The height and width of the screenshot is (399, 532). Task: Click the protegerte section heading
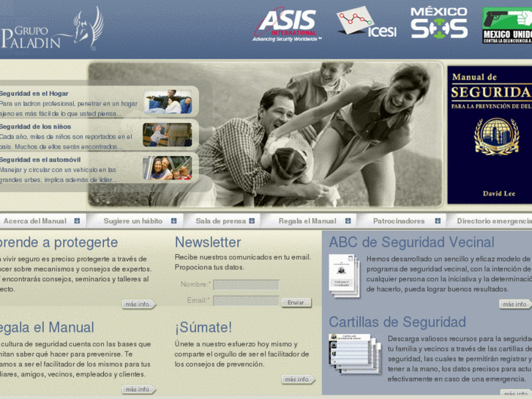[59, 242]
